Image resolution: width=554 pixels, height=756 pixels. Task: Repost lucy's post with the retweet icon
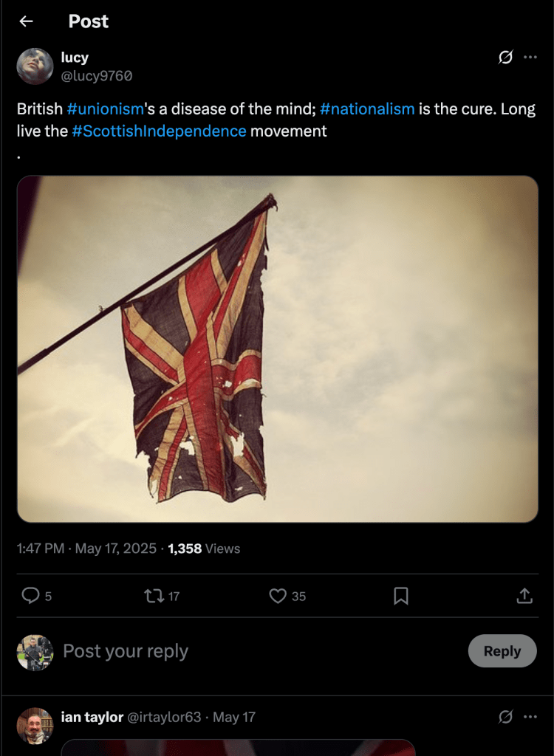click(x=154, y=595)
